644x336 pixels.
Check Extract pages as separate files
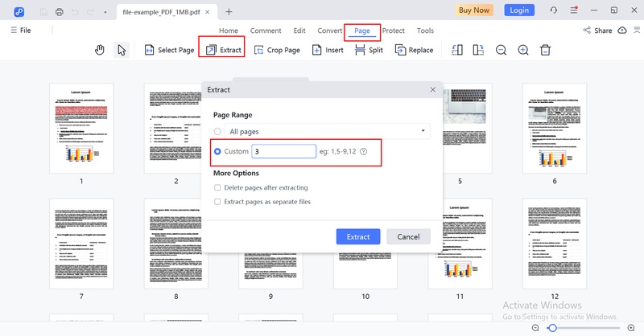(217, 202)
